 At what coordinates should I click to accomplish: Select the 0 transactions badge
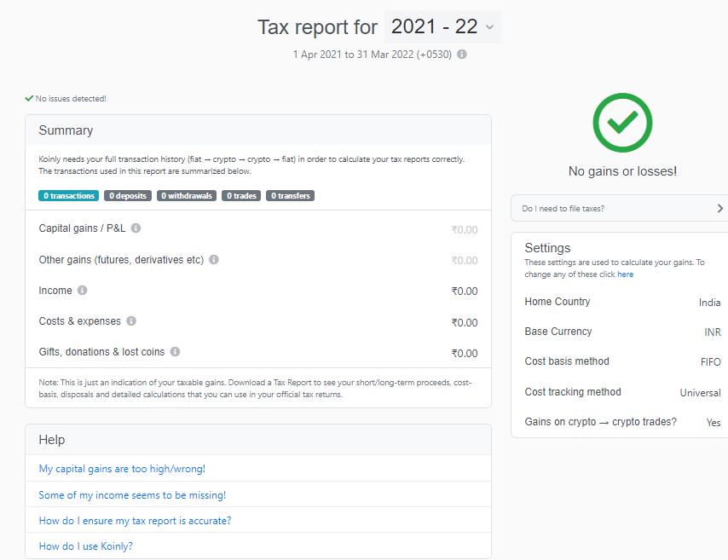pyautogui.click(x=69, y=196)
